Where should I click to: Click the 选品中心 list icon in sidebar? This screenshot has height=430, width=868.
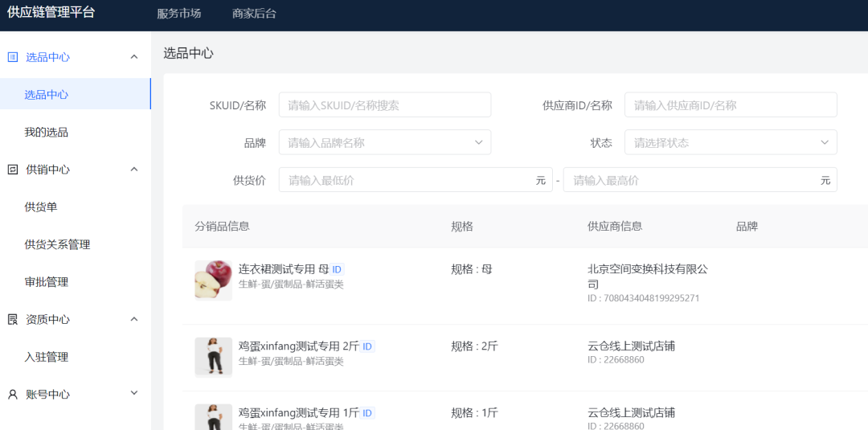(13, 57)
